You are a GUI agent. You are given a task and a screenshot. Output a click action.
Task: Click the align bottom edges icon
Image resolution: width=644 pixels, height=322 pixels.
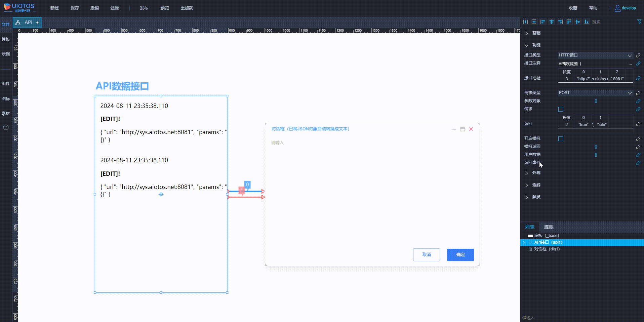pos(587,22)
